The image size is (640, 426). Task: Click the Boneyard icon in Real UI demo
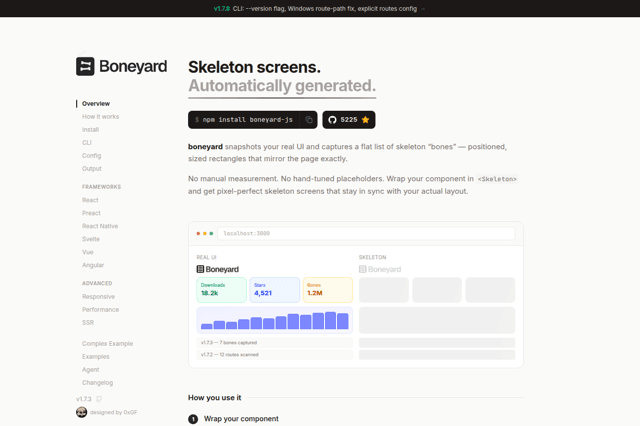pyautogui.click(x=200, y=269)
